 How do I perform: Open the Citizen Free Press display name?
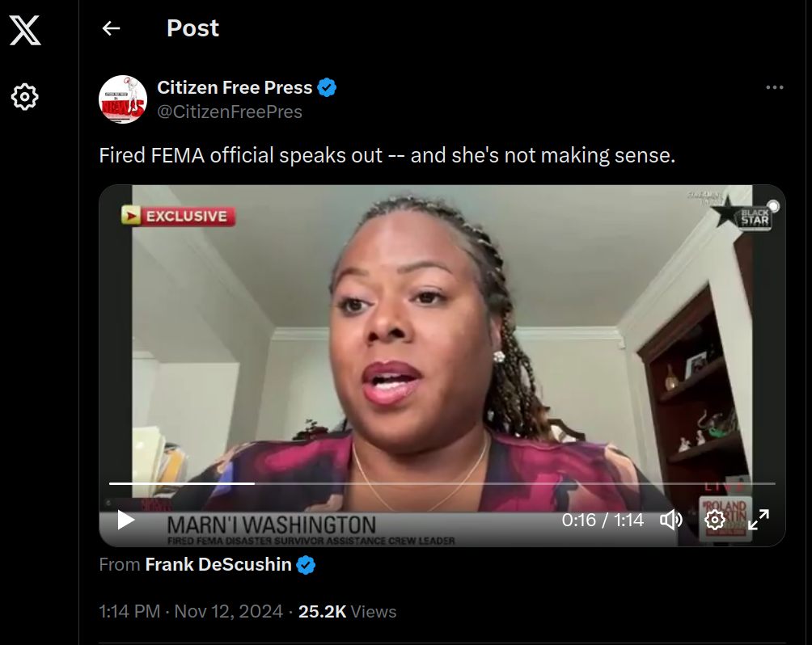point(235,87)
